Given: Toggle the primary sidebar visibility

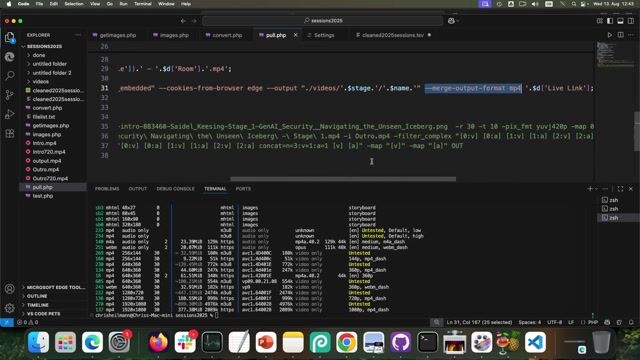Looking at the screenshot, I should pos(610,21).
